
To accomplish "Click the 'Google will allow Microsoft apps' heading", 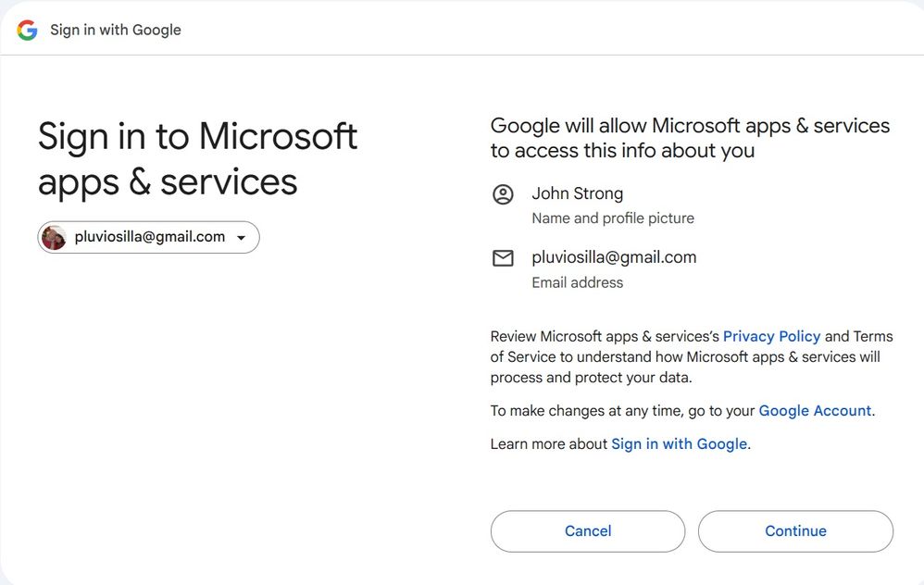I will click(690, 138).
